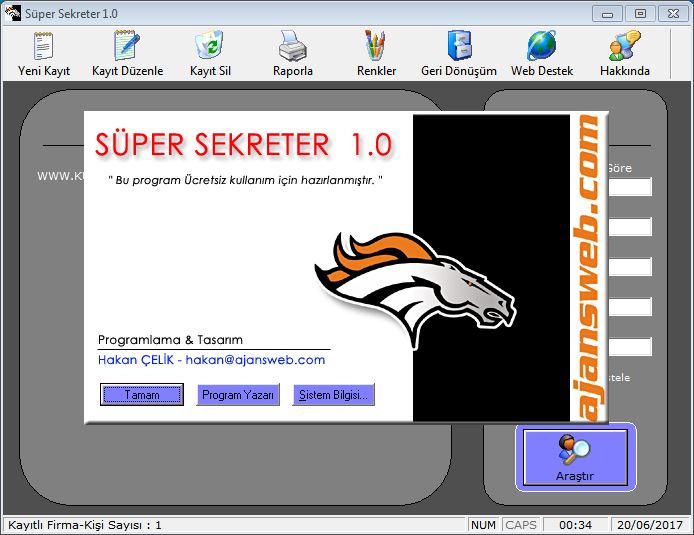Click Kayıtlı Firma-Kişi Sayısı status text
Viewport: 694px width, 535px height.
pos(85,525)
